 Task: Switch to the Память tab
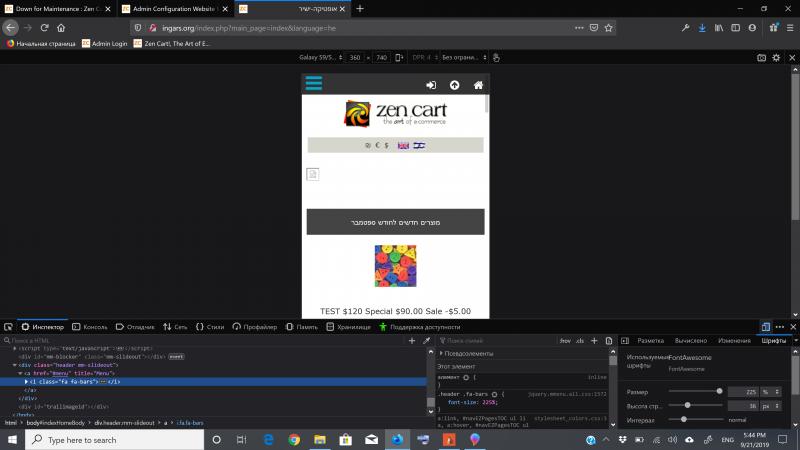pos(302,327)
